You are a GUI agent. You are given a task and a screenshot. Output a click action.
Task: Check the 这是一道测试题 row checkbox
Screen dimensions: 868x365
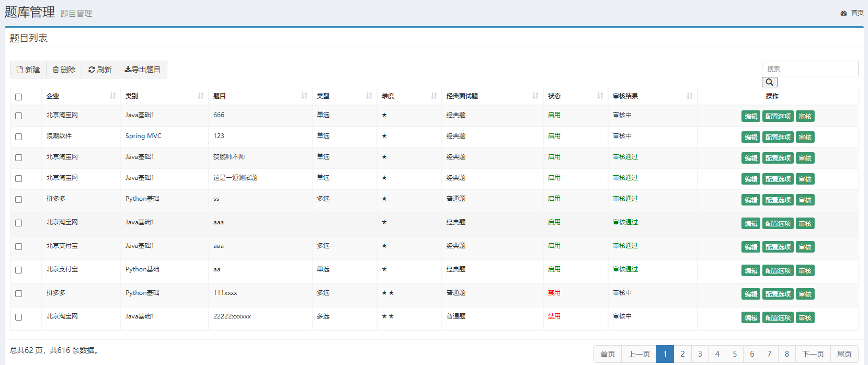click(19, 178)
